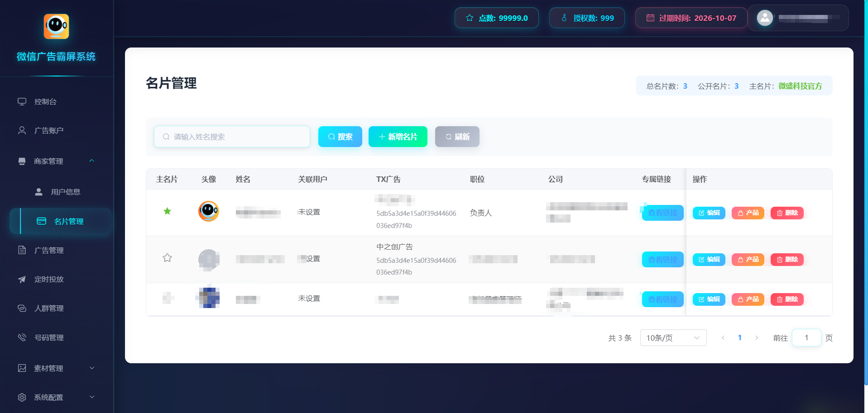Set second row as main card via star
Image resolution: width=868 pixels, height=413 pixels.
[167, 258]
